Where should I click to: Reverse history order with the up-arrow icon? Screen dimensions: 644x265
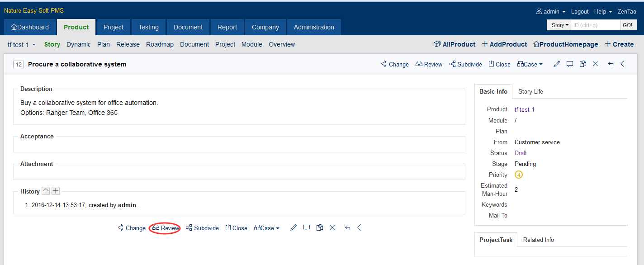click(x=46, y=191)
